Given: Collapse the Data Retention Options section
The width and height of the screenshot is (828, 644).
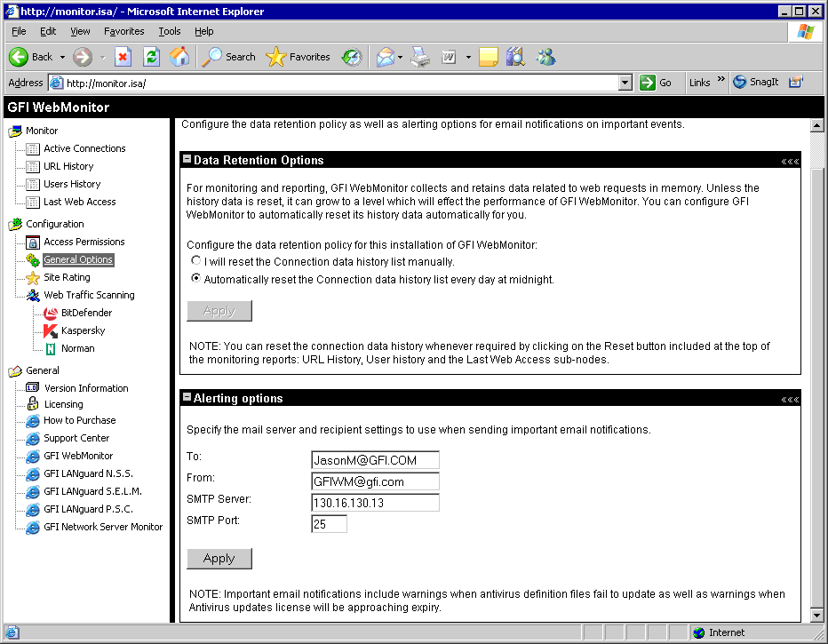Looking at the screenshot, I should pos(187,159).
